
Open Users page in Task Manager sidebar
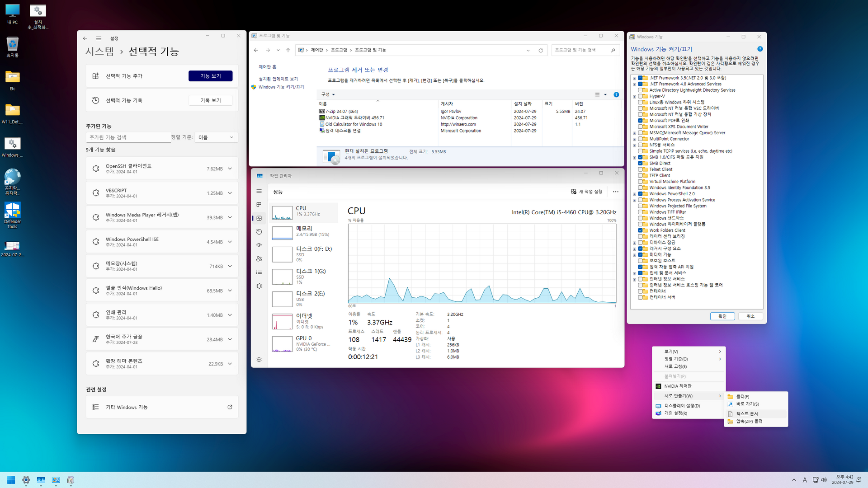coord(259,259)
